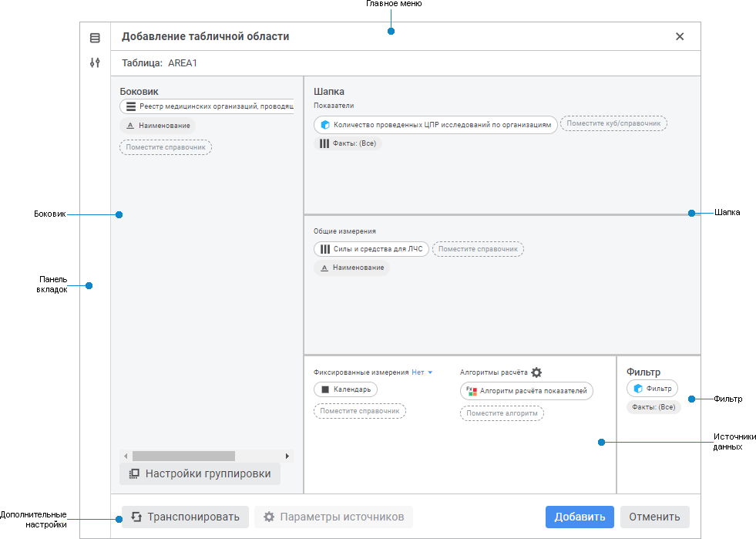The height and width of the screenshot is (539, 756).
Task: Open the Факты: (Все) selector under Фильтр
Action: 654,407
